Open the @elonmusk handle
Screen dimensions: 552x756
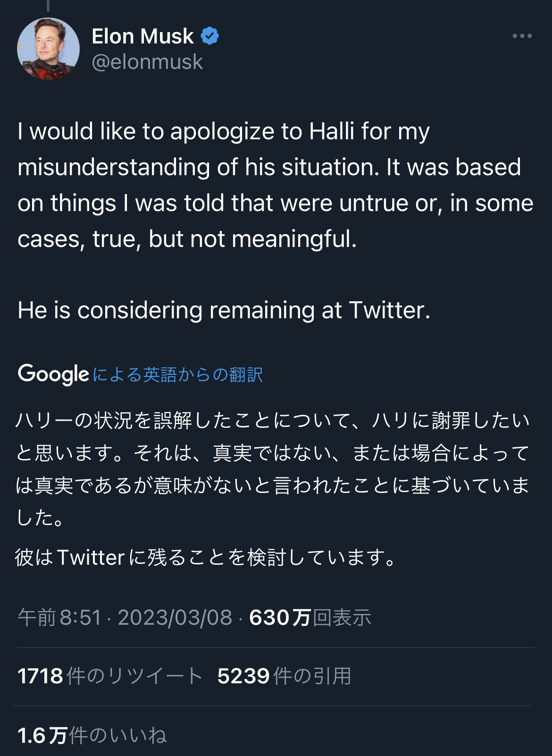click(147, 62)
